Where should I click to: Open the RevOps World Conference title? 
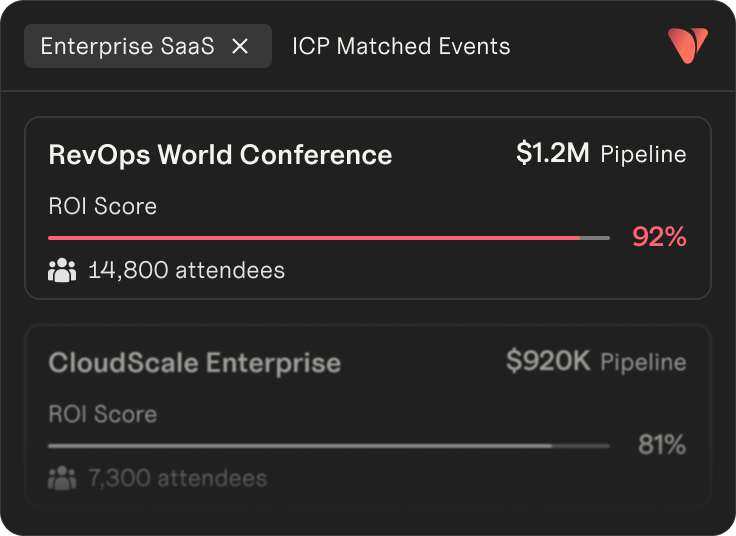pos(220,155)
